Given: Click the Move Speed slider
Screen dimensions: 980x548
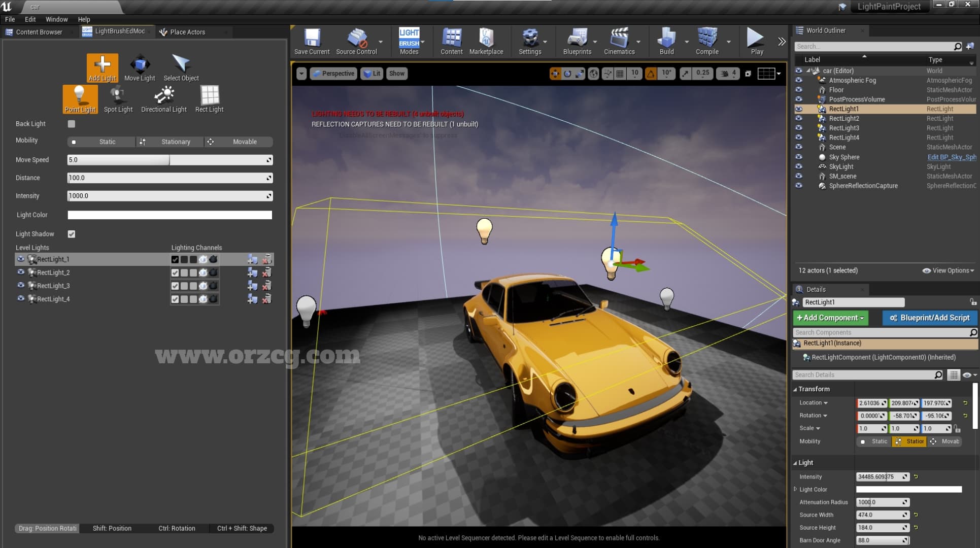Looking at the screenshot, I should 170,160.
